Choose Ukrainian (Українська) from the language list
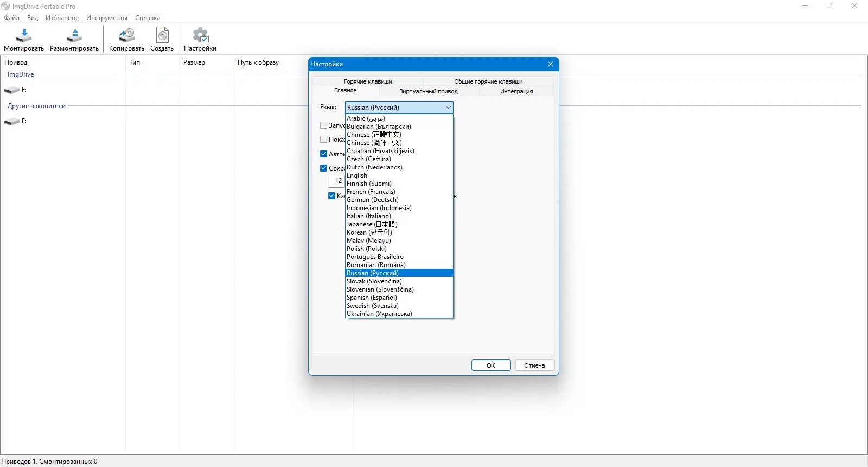This screenshot has height=467, width=868. [x=399, y=314]
